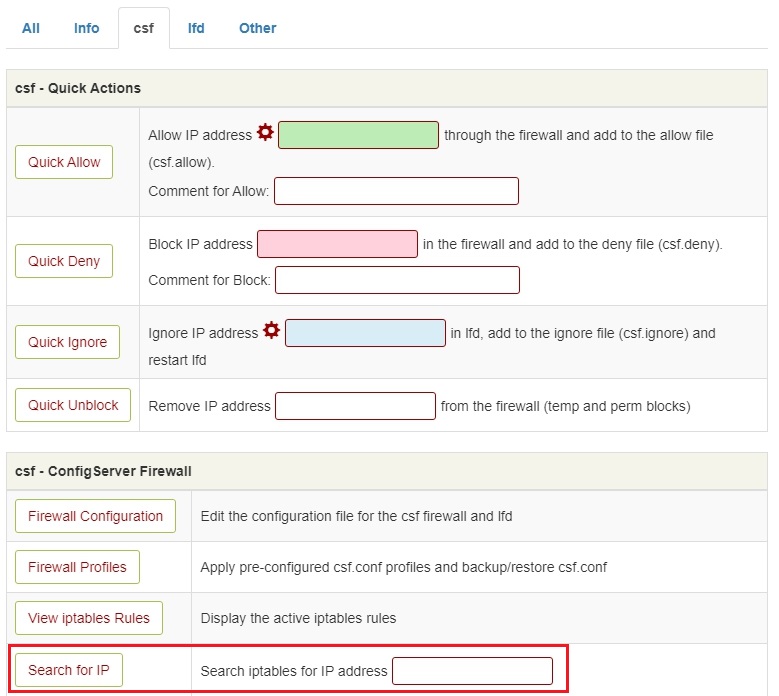The image size is (779, 696).
Task: Click the gear icon beside Ignore IP address
Action: (271, 330)
